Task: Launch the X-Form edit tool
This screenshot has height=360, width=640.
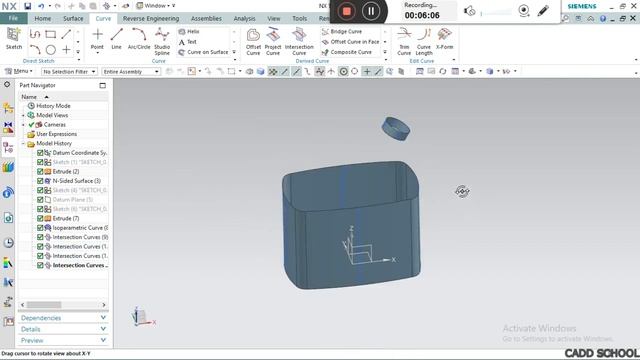Action: 444,39
